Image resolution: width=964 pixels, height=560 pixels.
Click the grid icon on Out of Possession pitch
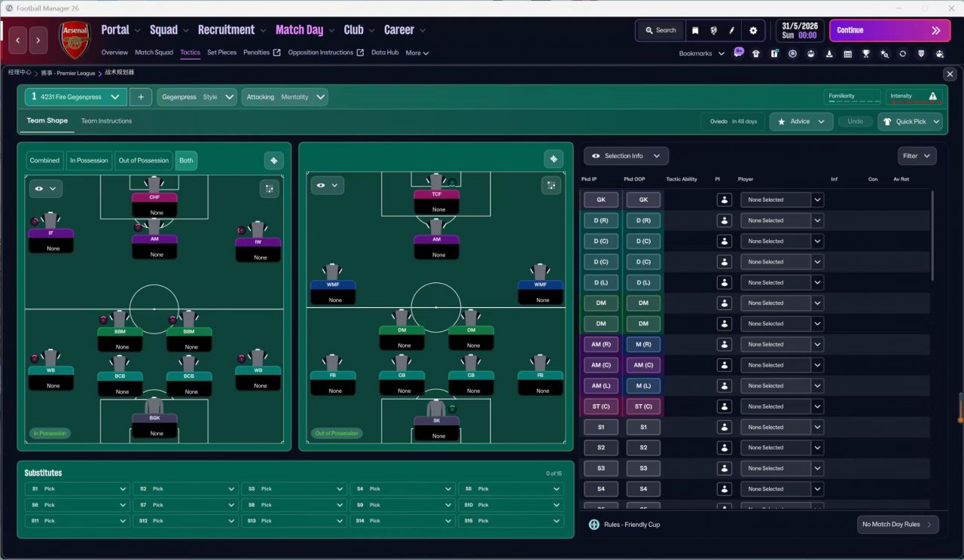point(551,185)
